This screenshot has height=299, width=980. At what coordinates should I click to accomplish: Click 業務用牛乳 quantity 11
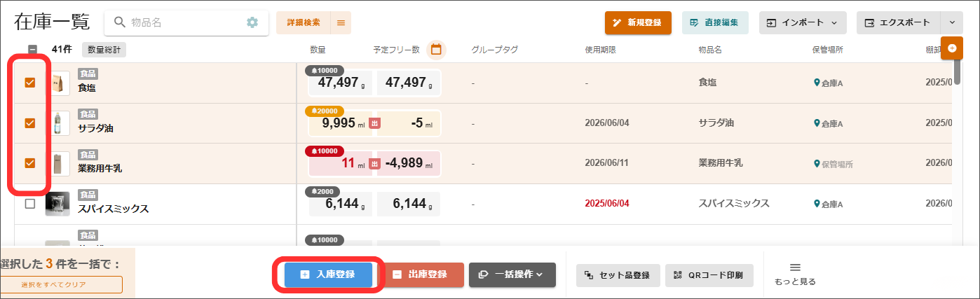click(348, 163)
